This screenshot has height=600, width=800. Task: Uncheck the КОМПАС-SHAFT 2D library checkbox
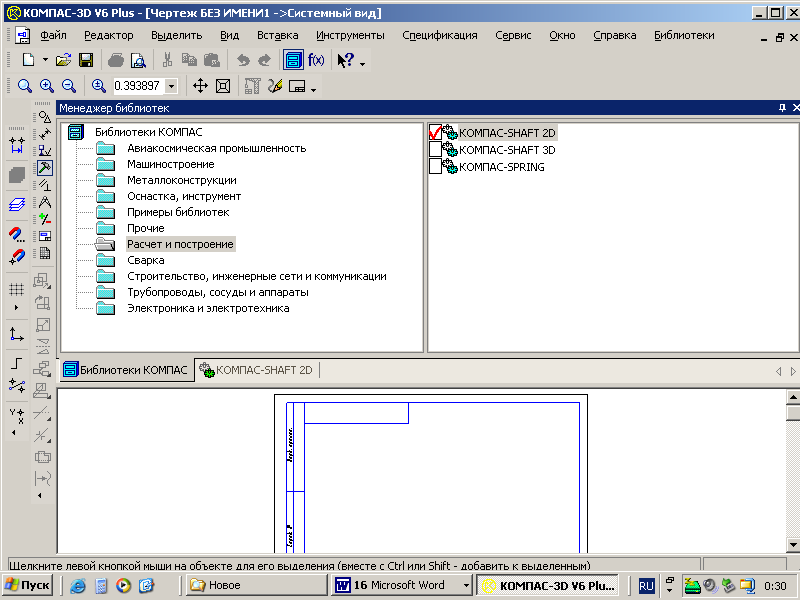(x=435, y=133)
